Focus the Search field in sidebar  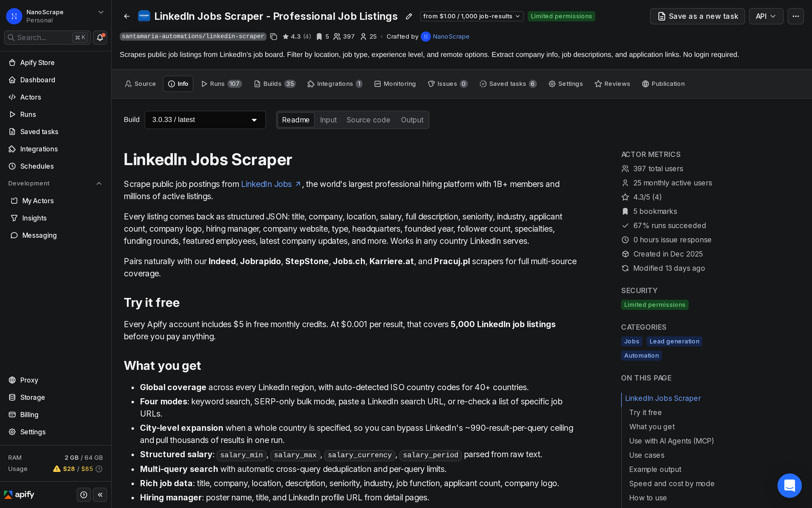(47, 37)
